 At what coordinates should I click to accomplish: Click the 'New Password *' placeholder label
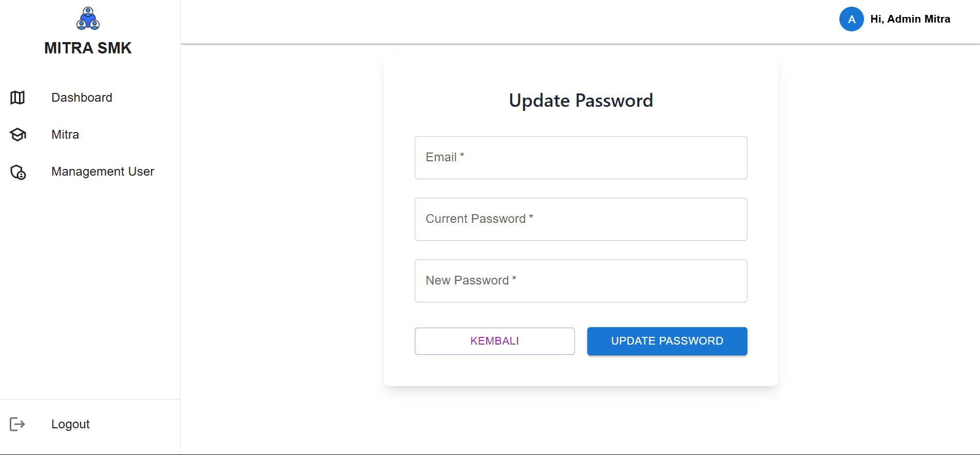471,280
